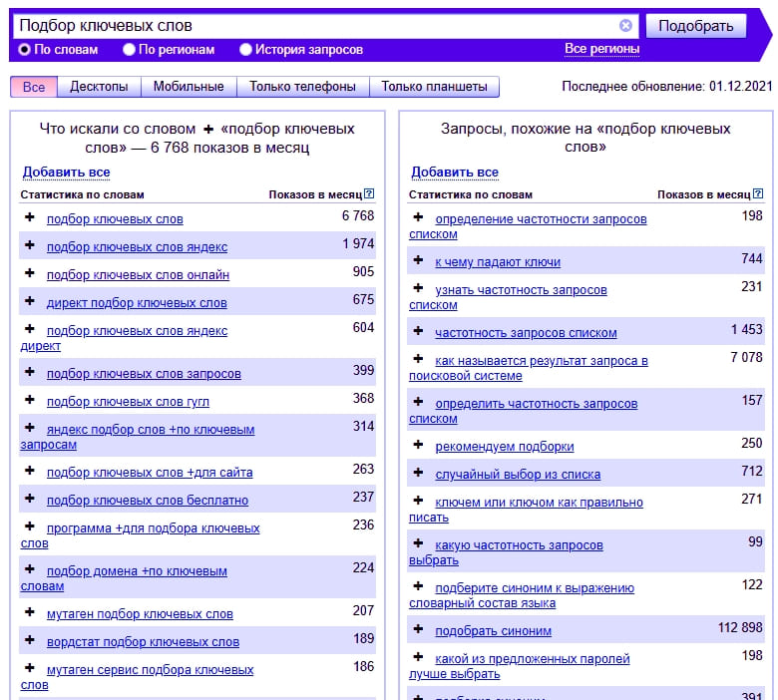Click plus beside 'подбор ключевых слов онлайн'
The height and width of the screenshot is (700, 778).
[30, 273]
